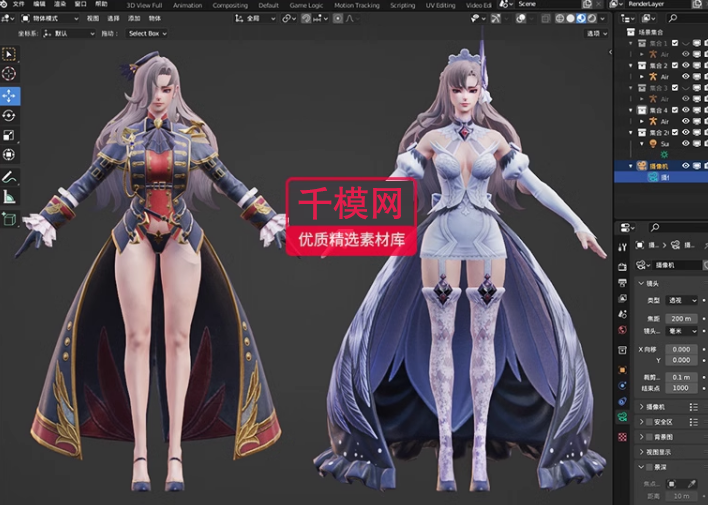Uncheck the 集合 1 exclude checkbox
Screen dimensions: 708x505
[675, 43]
